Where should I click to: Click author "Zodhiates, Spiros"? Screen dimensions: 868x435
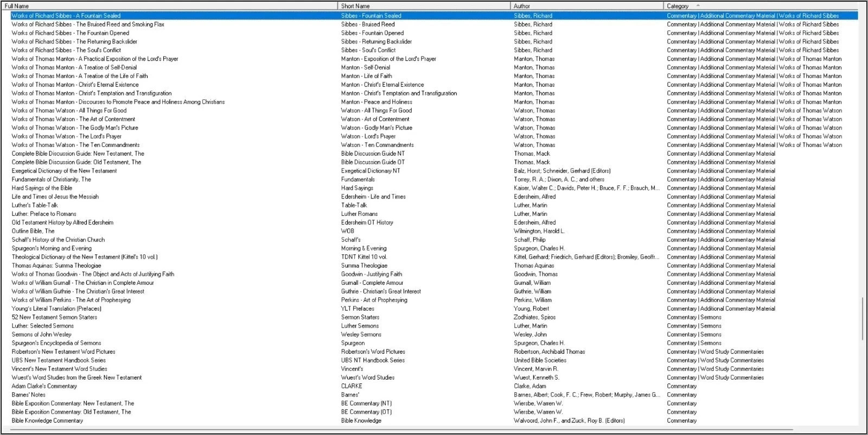tap(535, 317)
